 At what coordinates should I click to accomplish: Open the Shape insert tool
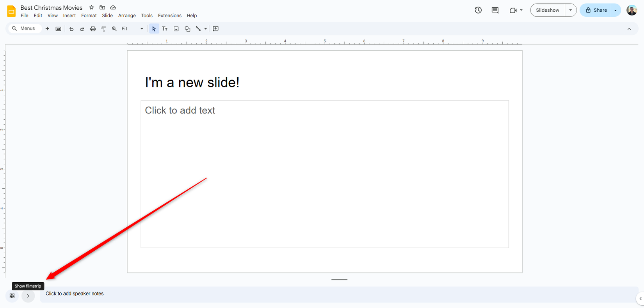[x=187, y=28]
